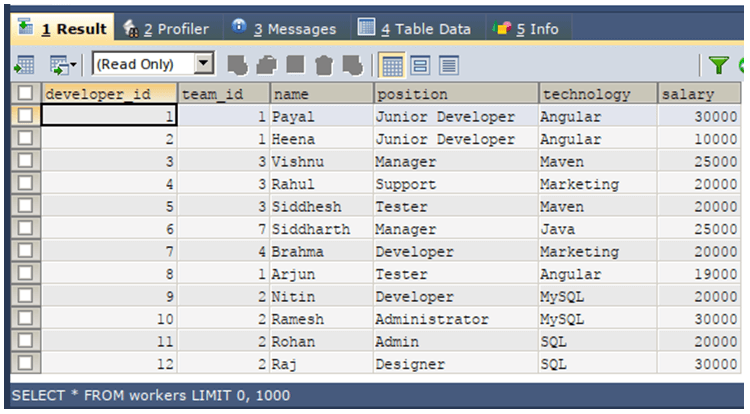
Task: Switch to the 1 Result tab
Action: click(x=63, y=29)
